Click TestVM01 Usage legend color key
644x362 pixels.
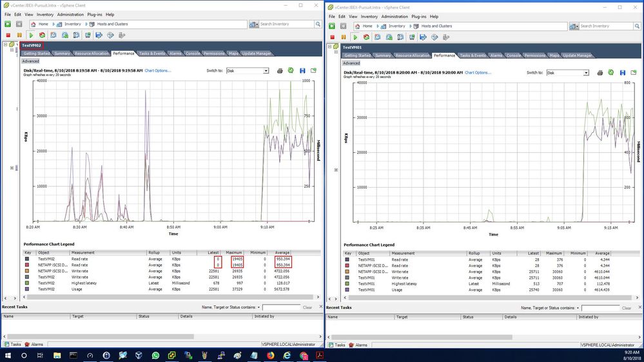coord(347,290)
